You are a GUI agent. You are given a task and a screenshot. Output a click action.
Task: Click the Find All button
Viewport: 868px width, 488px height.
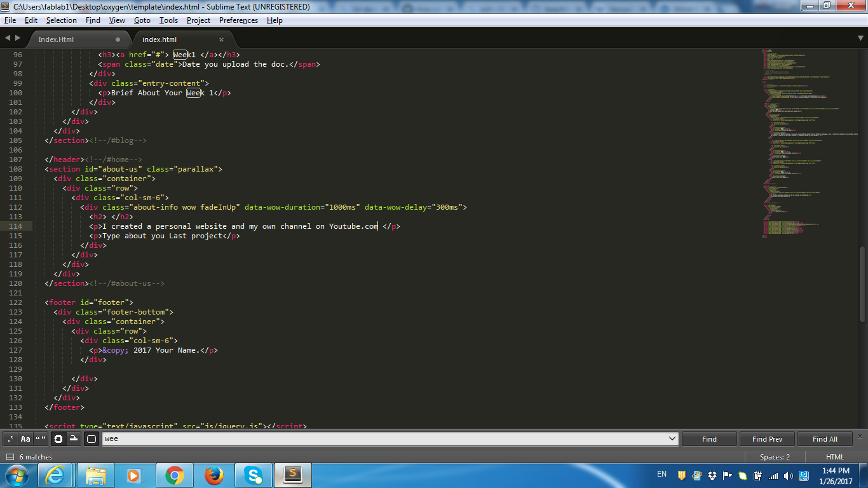pos(825,439)
